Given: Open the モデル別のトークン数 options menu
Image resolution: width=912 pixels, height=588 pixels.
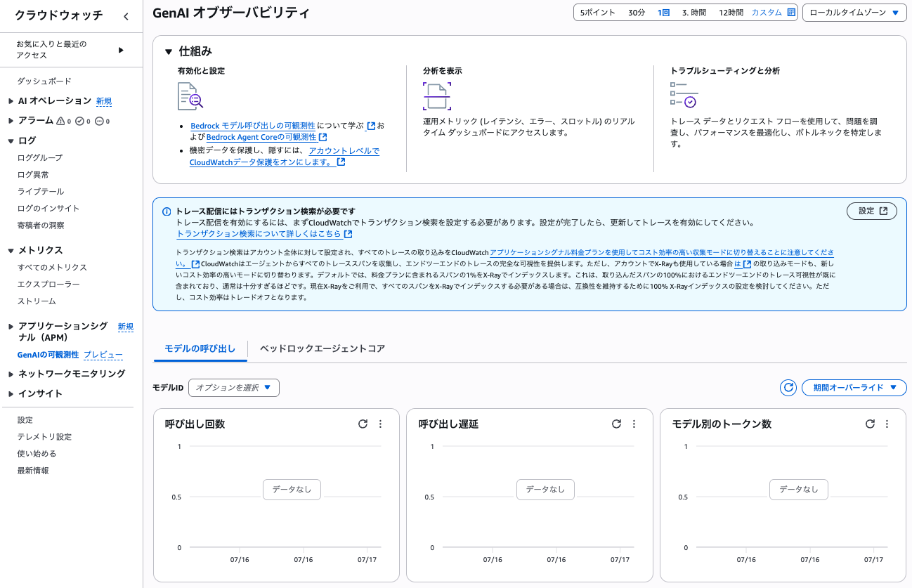Looking at the screenshot, I should click(887, 424).
